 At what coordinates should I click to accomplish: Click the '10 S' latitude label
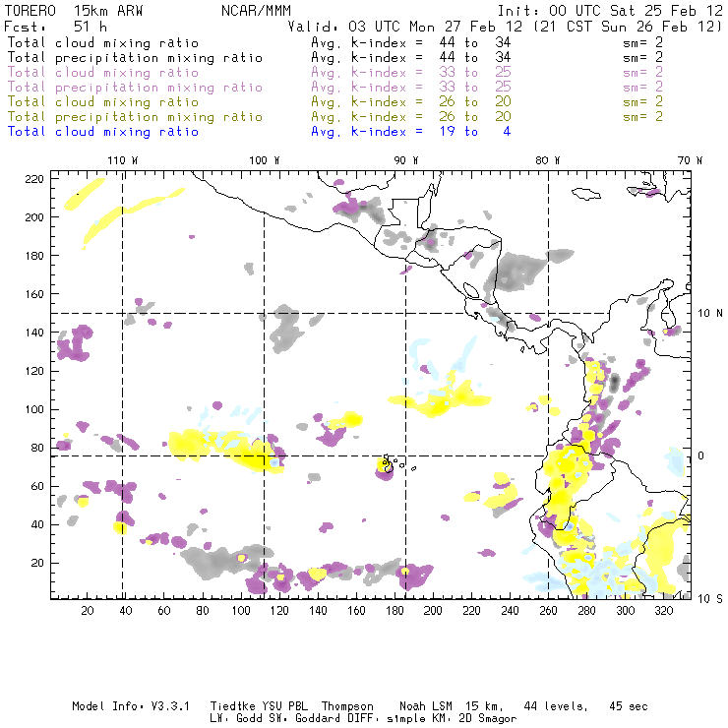click(710, 599)
